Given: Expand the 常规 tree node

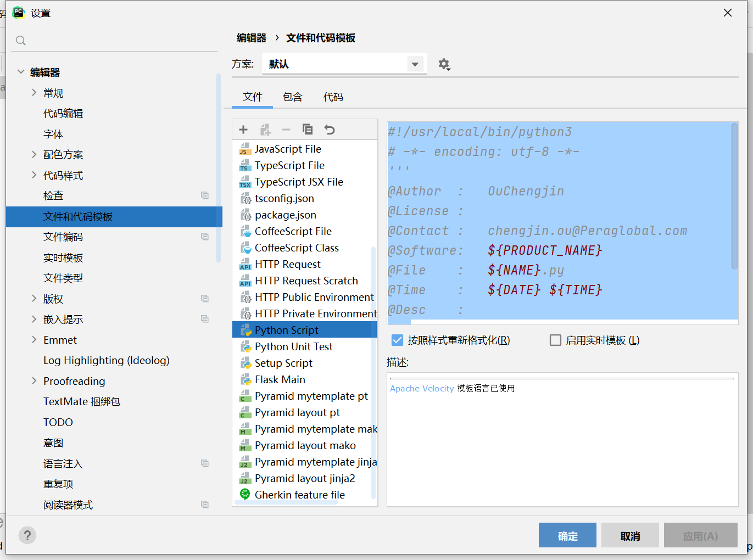Looking at the screenshot, I should [34, 93].
